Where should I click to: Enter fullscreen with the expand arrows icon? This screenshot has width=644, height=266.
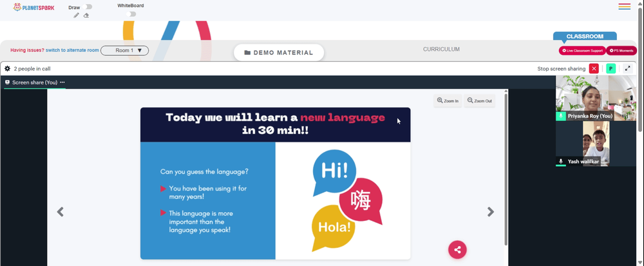(x=627, y=68)
